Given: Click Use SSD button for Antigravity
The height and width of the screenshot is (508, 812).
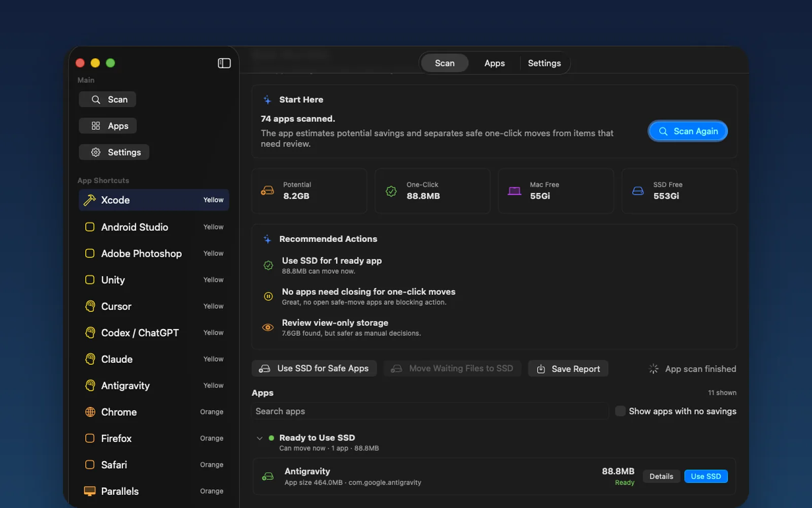Looking at the screenshot, I should pos(706,476).
